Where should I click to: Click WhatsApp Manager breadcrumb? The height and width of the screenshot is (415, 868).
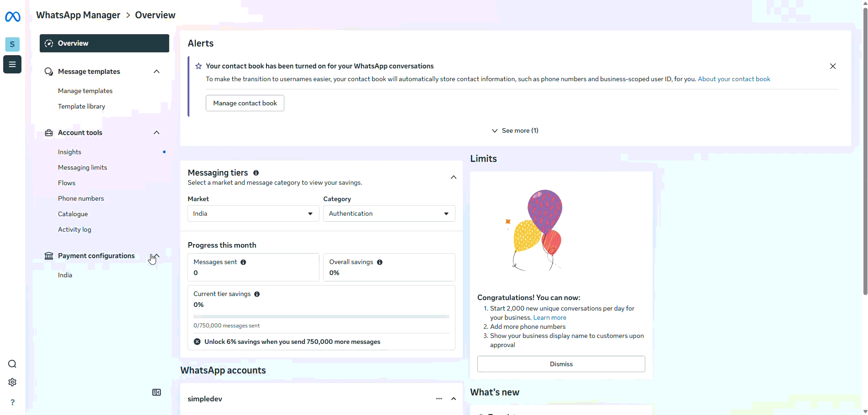click(78, 15)
